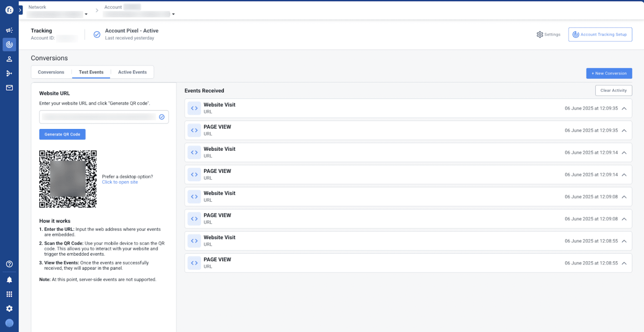Click the Clear Activity button
Viewport: 644px width, 332px height.
613,90
